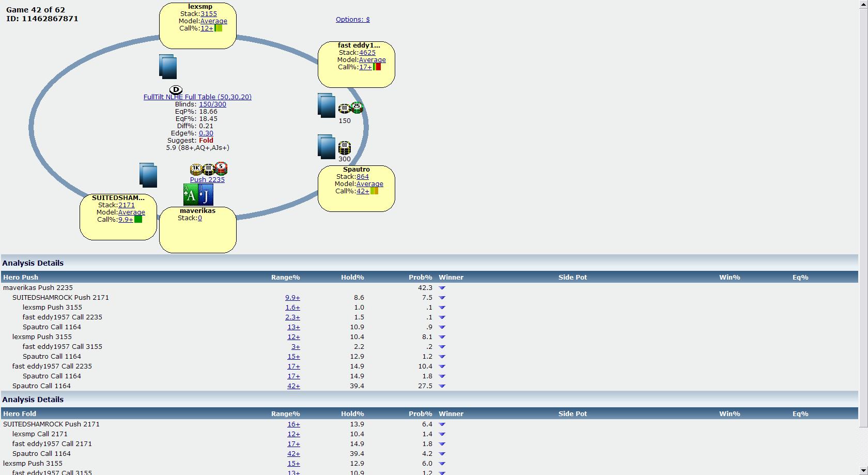This screenshot has width=868, height=475.
Task: Expand winner arrow for Spautro Call 1164 27.5 row
Action: click(x=442, y=386)
